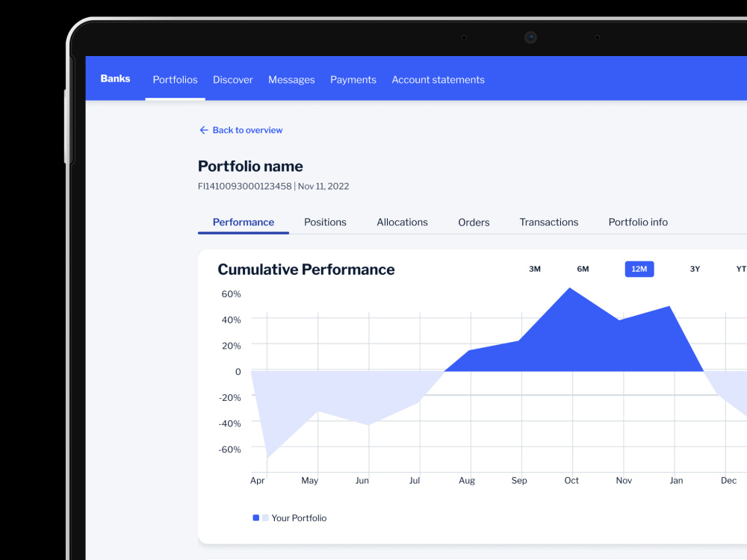Click the October peak on chart
This screenshot has height=560, width=747.
570,288
